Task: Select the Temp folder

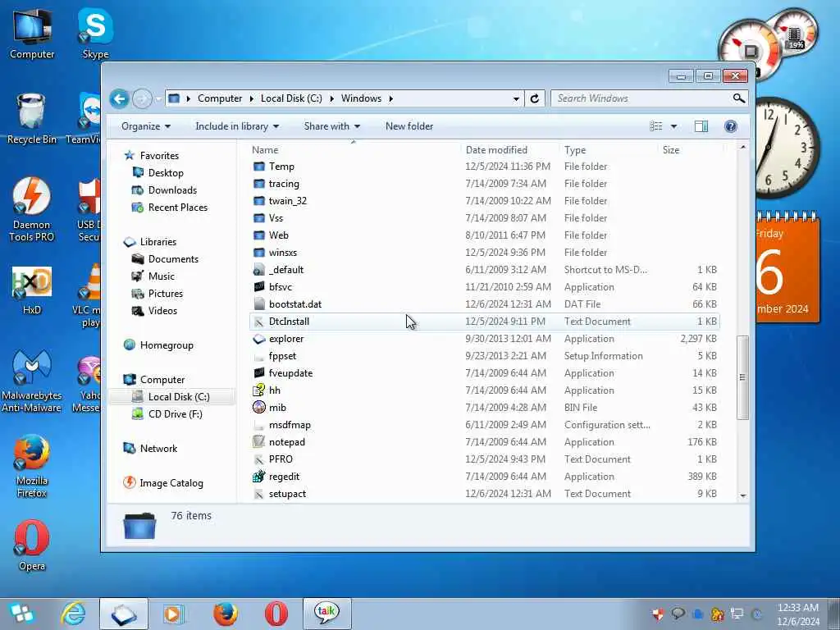Action: point(281,167)
